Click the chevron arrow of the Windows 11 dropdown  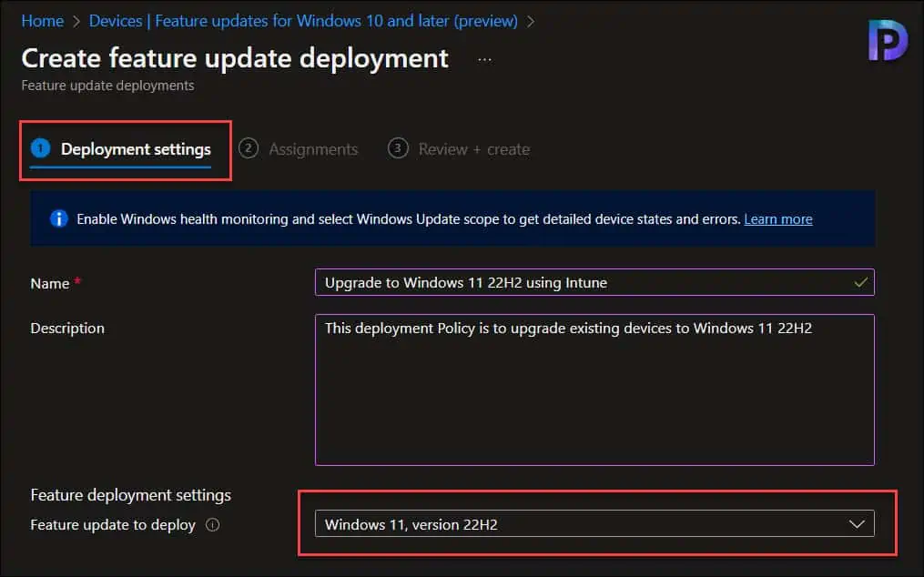click(x=857, y=524)
